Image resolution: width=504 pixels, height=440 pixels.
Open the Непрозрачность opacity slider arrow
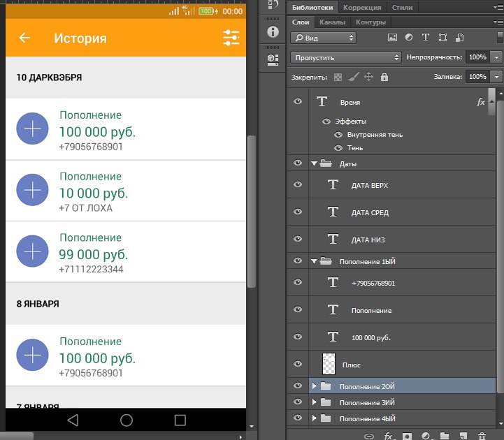tap(497, 57)
